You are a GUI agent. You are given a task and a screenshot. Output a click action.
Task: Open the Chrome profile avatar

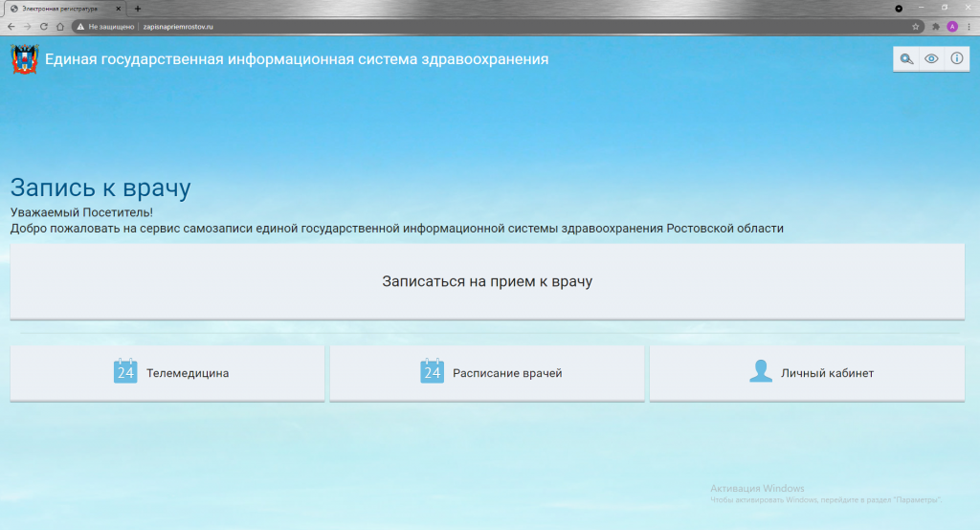tap(952, 27)
